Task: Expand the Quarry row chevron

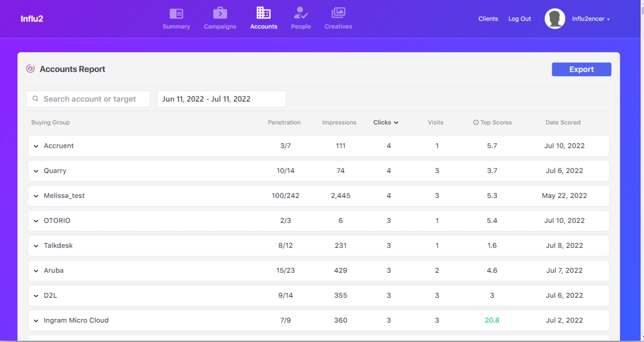Action: pos(36,171)
